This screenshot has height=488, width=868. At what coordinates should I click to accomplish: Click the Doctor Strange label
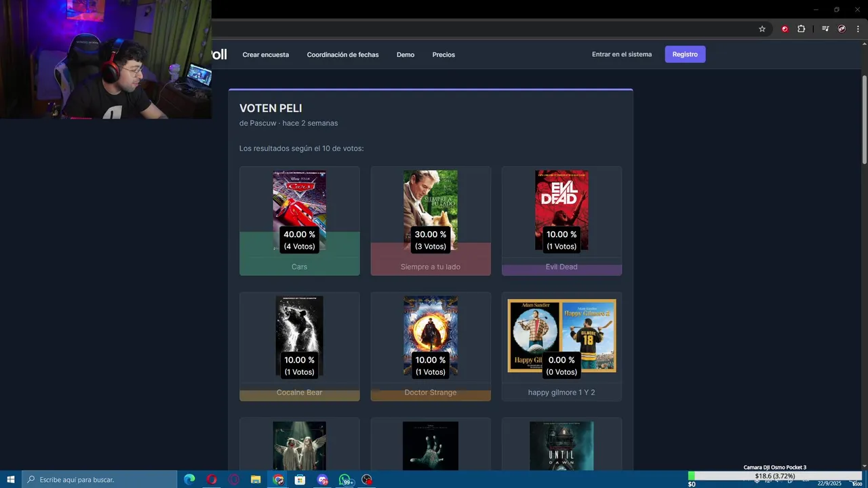tap(431, 392)
